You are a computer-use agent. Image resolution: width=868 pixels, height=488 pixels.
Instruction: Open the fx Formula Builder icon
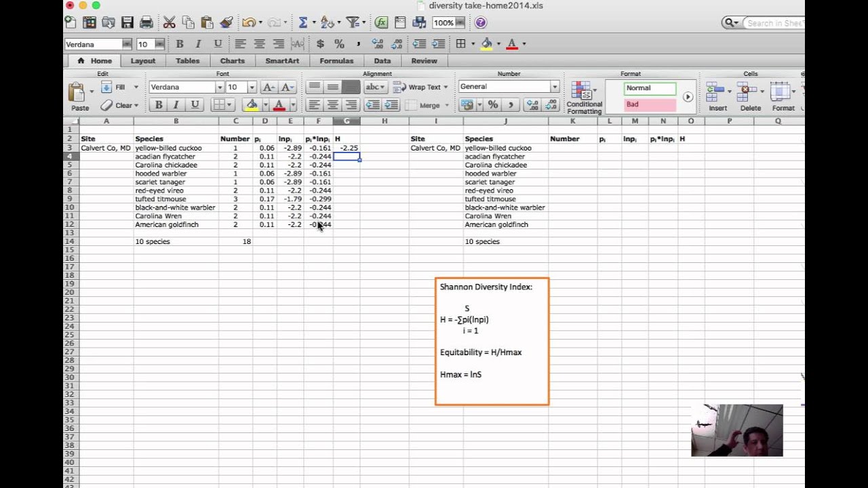click(381, 22)
